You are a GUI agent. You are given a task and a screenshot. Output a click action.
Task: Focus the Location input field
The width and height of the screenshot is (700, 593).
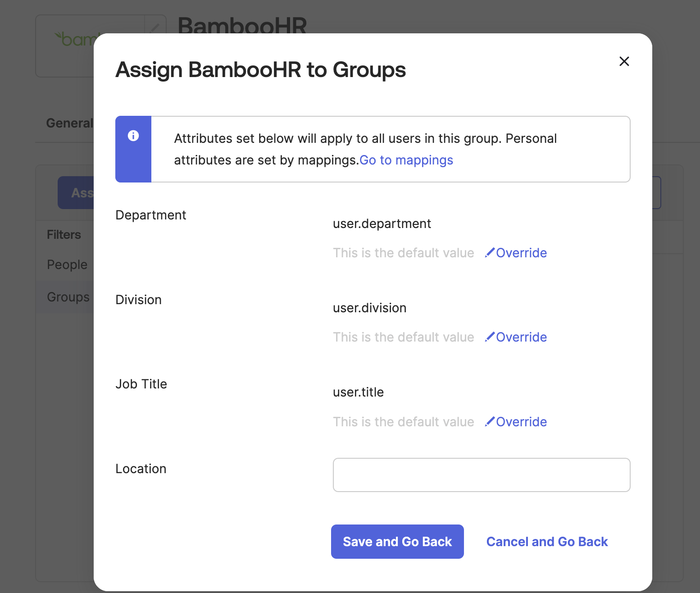pyautogui.click(x=482, y=475)
